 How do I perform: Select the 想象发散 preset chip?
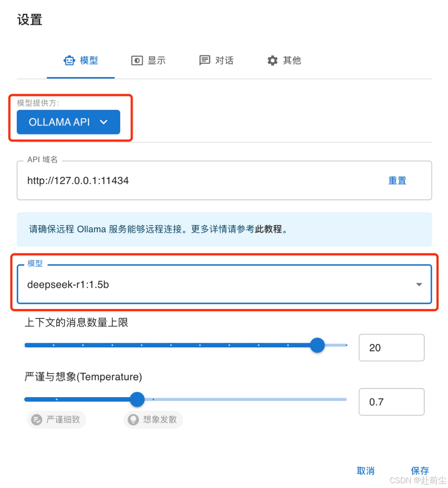click(x=153, y=420)
